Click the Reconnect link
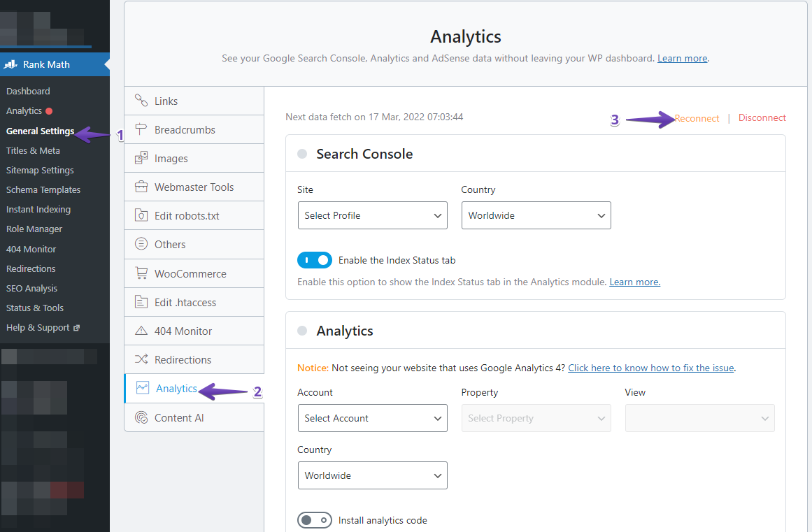The image size is (812, 532). tap(697, 118)
